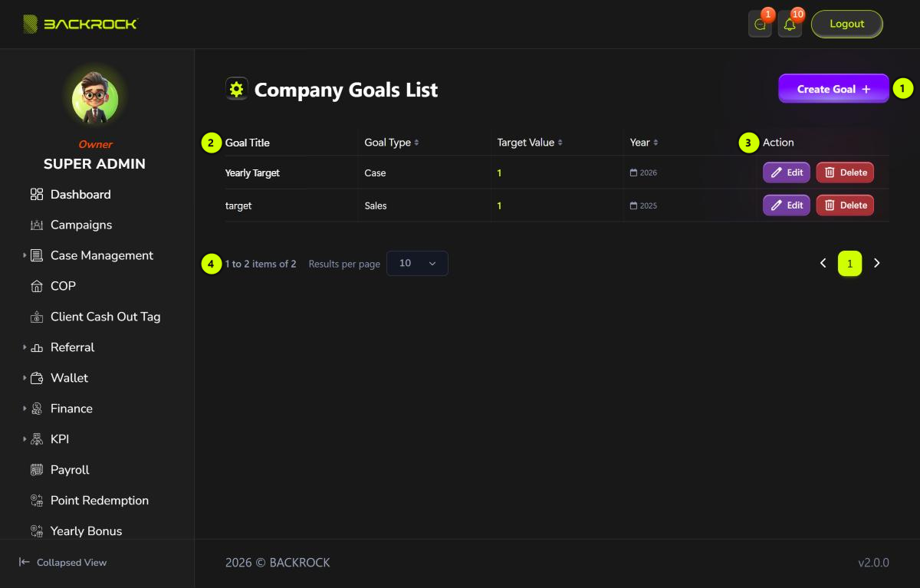Open the notifications bell icon
This screenshot has height=588, width=920.
click(x=790, y=25)
